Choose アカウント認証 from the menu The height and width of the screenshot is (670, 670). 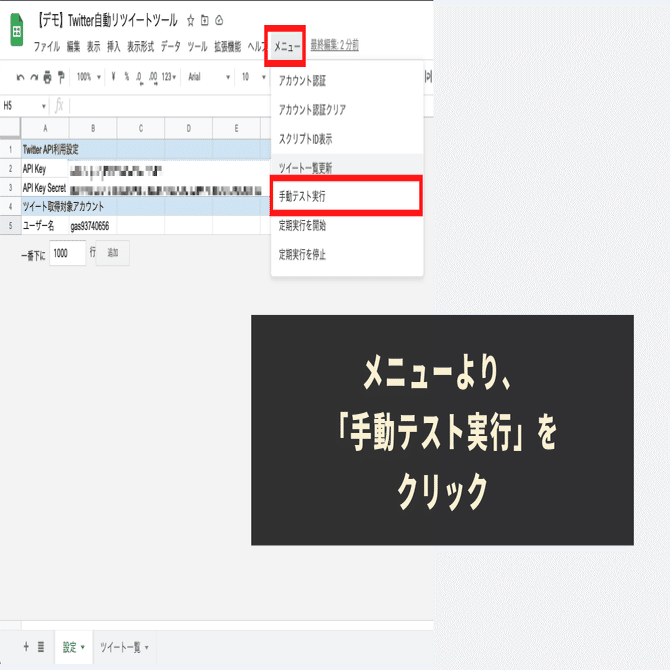click(x=347, y=80)
